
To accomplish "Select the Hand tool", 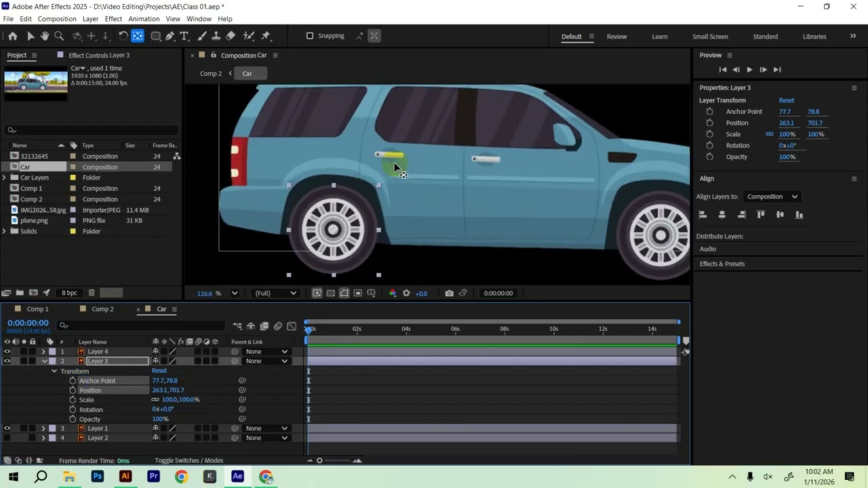I will 45,36.
